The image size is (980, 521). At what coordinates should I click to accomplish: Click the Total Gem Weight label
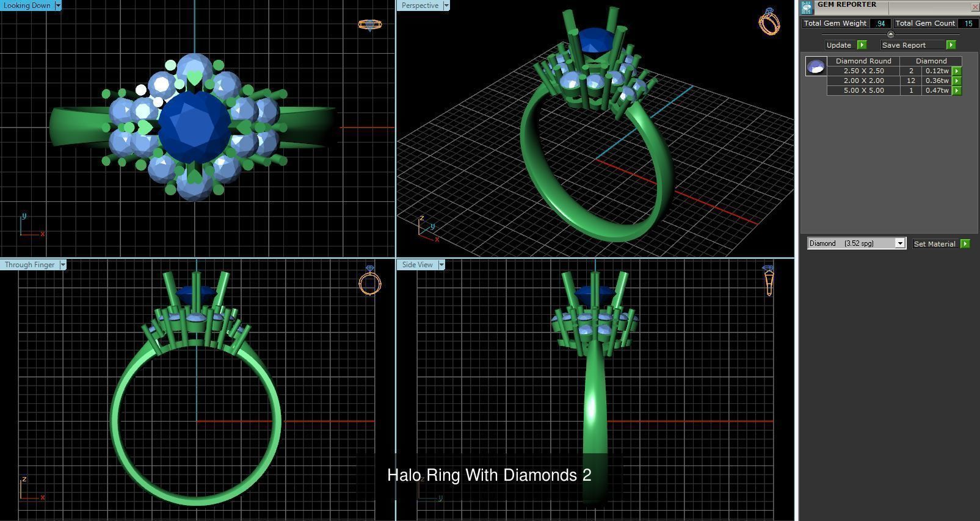point(835,23)
